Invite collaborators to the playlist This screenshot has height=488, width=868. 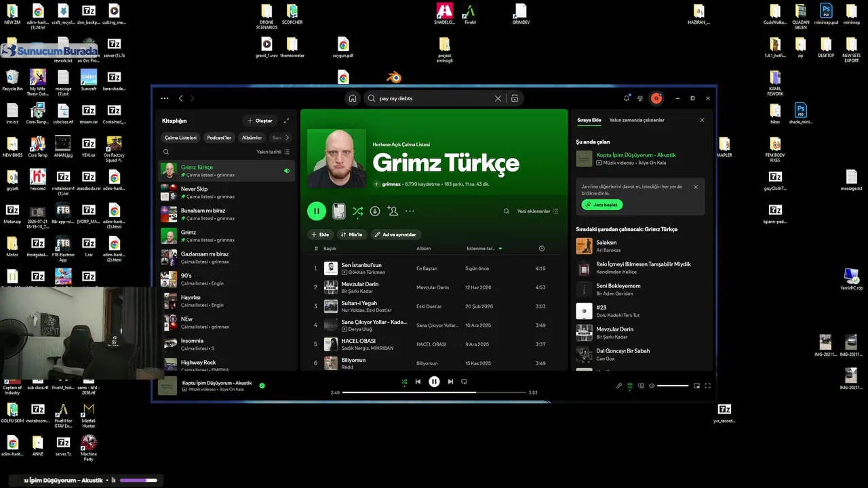click(393, 211)
